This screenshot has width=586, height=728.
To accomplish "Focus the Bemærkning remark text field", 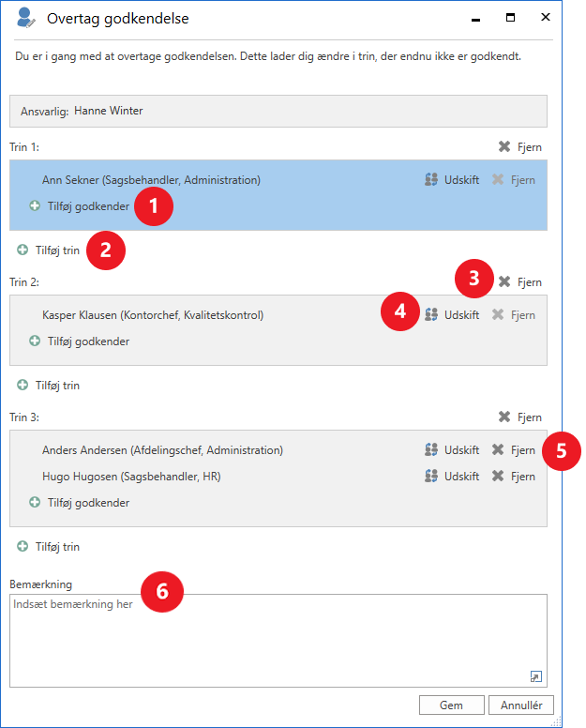I will 278,641.
